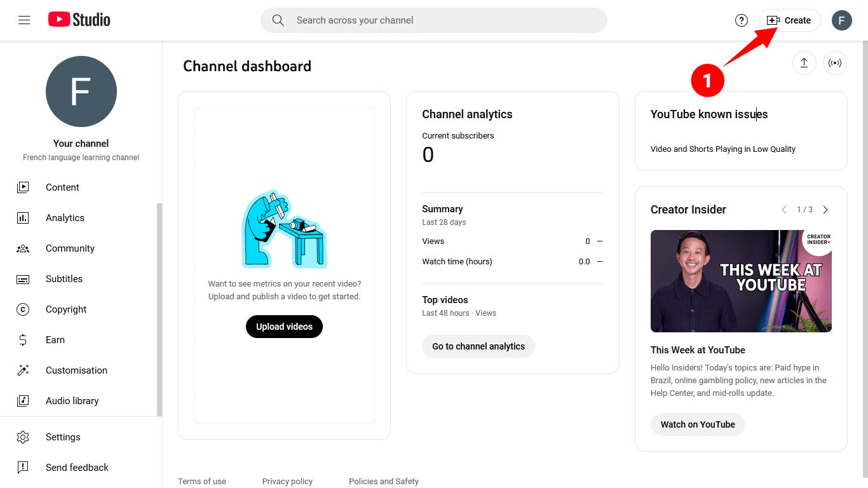
Task: Open the account avatar F menu
Action: tap(842, 20)
